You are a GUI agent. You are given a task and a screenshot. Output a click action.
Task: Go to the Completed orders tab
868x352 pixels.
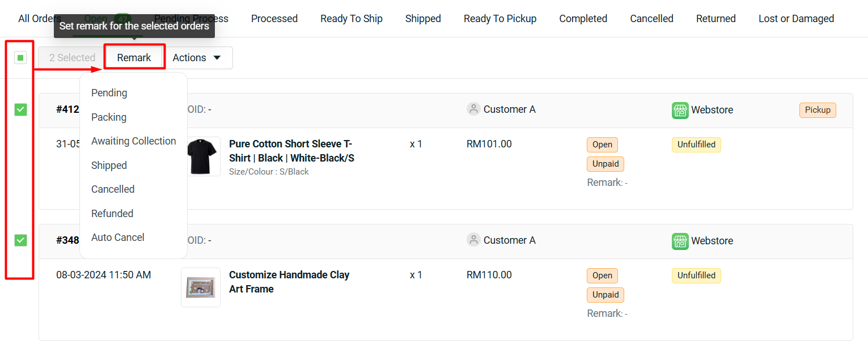(583, 19)
